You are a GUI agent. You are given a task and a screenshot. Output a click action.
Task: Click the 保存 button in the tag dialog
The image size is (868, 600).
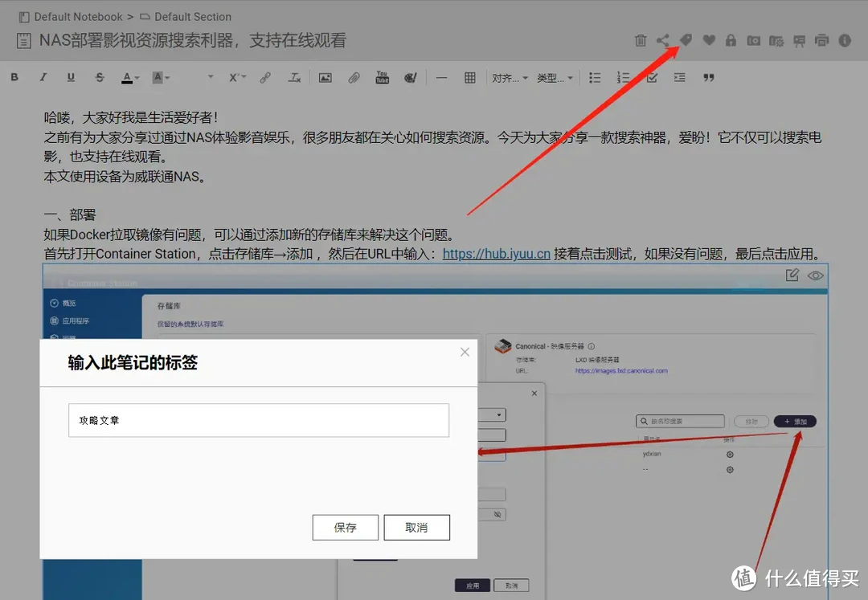345,527
